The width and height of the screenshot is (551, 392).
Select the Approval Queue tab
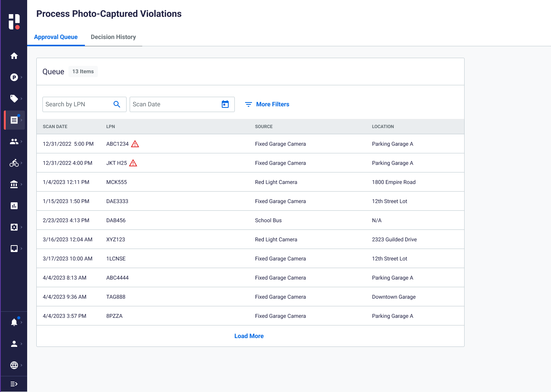56,37
